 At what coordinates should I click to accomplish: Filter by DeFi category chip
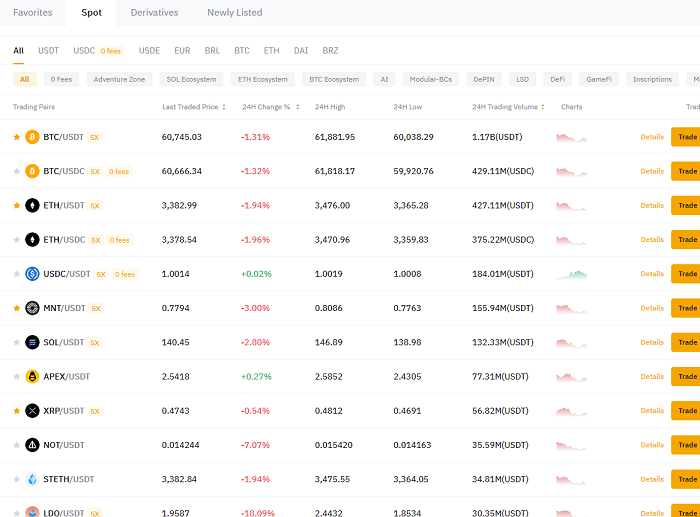(x=558, y=79)
